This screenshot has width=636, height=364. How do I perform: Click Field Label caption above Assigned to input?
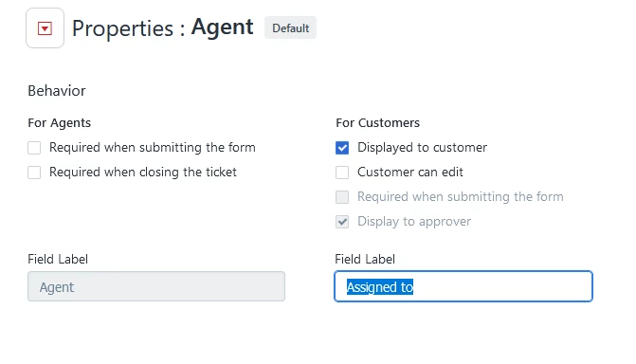click(x=365, y=259)
